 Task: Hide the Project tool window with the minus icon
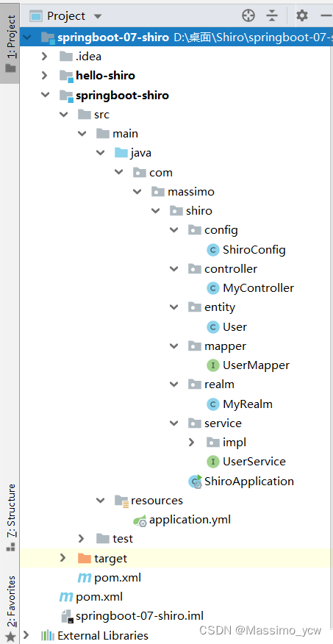[x=326, y=16]
